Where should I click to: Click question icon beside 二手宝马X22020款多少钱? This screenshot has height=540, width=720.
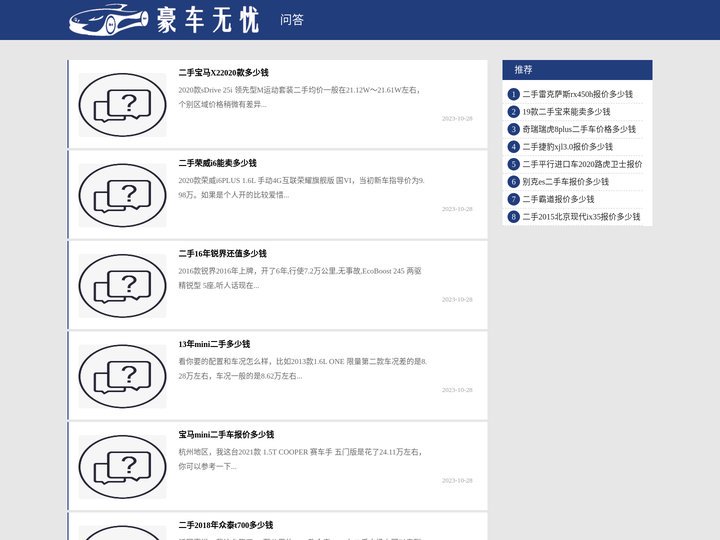123,105
